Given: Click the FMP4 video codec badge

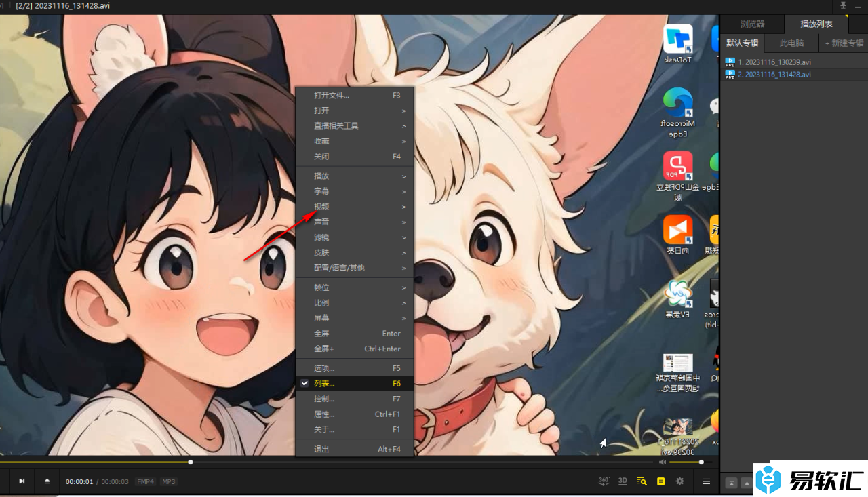Looking at the screenshot, I should tap(145, 481).
